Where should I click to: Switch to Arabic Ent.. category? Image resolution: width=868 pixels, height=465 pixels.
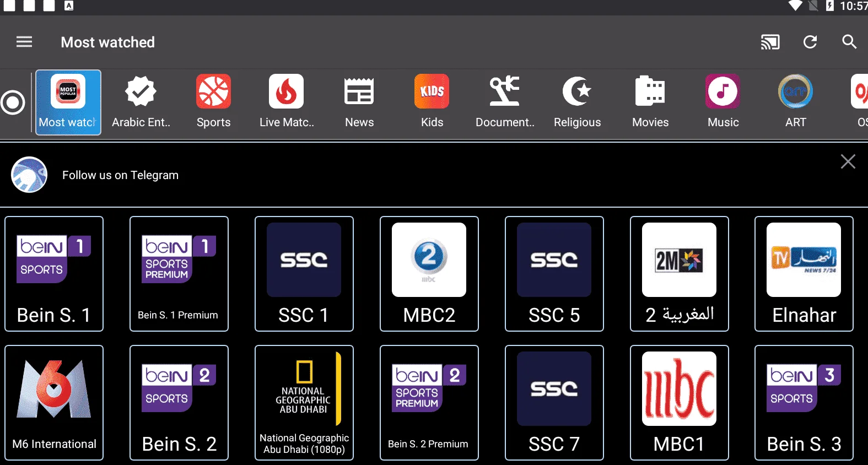pyautogui.click(x=141, y=102)
